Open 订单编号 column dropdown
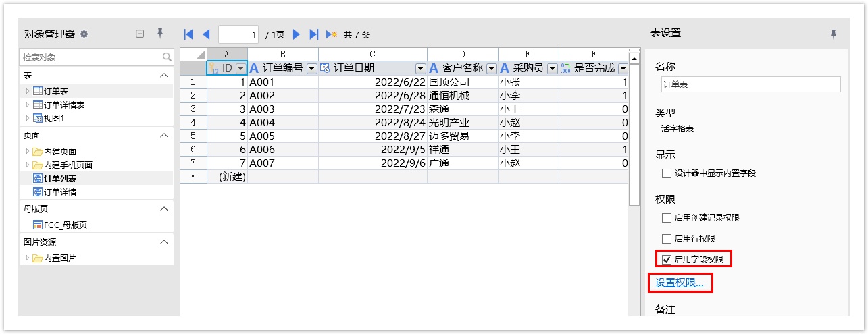The height and width of the screenshot is (334, 868). [311, 68]
